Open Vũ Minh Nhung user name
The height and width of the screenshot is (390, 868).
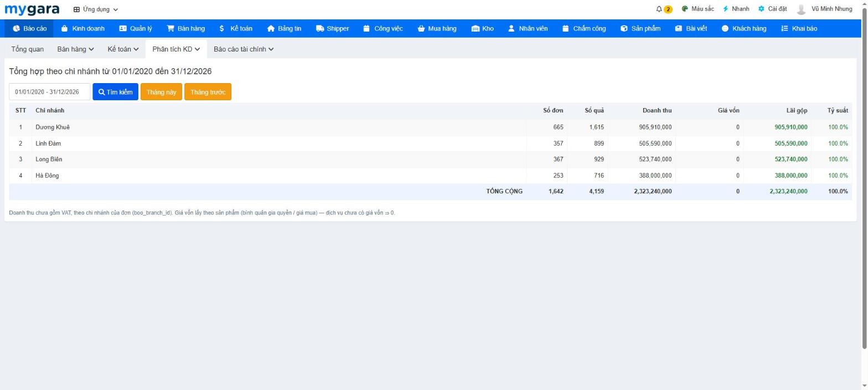(831, 9)
